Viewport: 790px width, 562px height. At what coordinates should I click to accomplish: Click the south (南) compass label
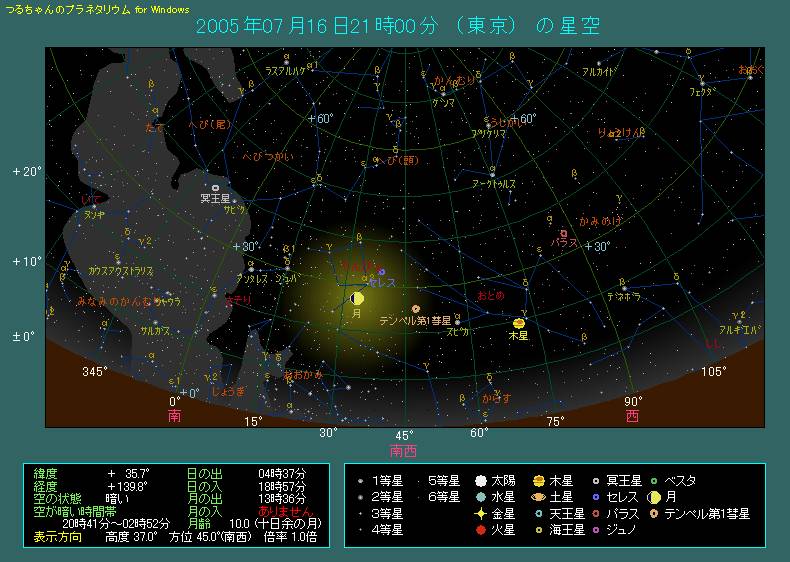pos(175,415)
